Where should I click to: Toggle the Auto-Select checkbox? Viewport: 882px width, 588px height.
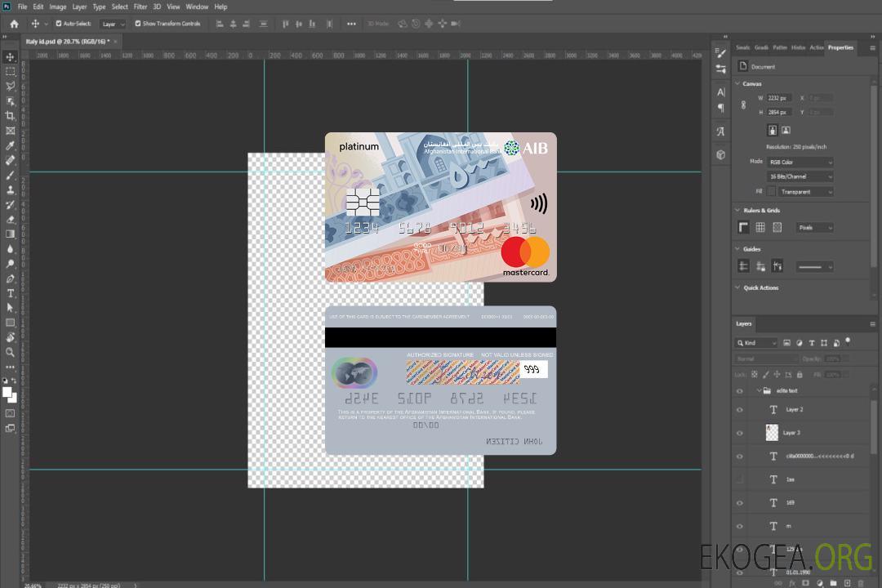pyautogui.click(x=59, y=24)
